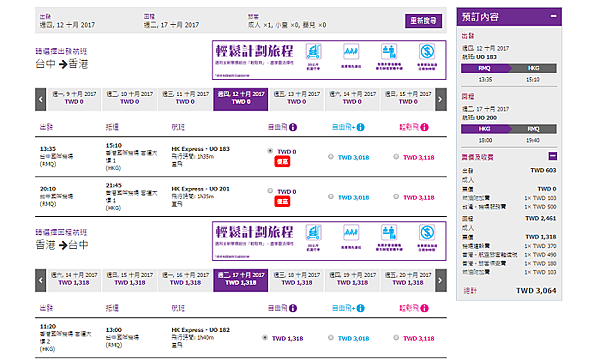Image resolution: width=600 pixels, height=362 pixels.
Task: Click the purple 重新搜尋 search again button
Action: (x=423, y=21)
